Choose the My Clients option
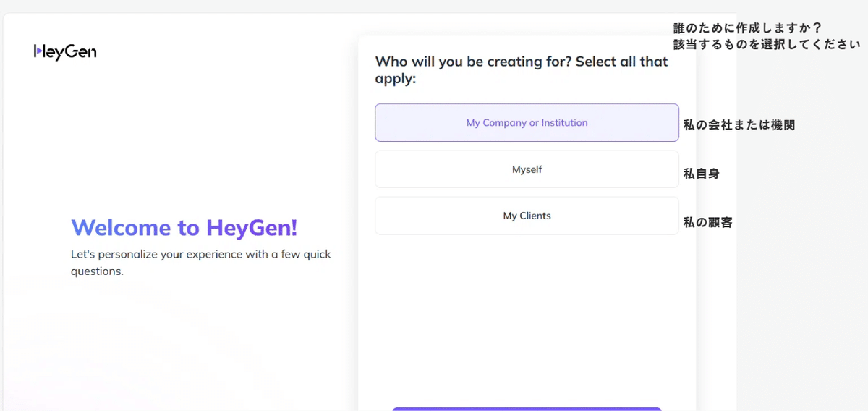 pos(527,216)
